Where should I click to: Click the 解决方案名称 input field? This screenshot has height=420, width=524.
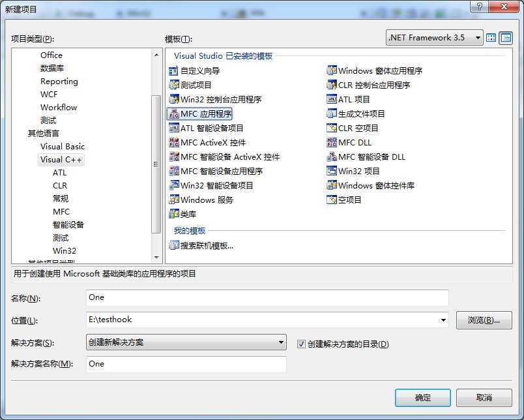tap(186, 364)
